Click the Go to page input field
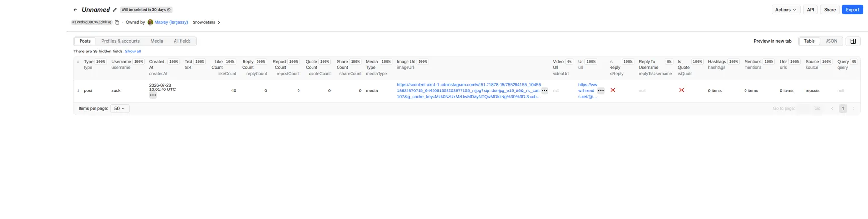This screenshot has height=219, width=868. coord(803,109)
